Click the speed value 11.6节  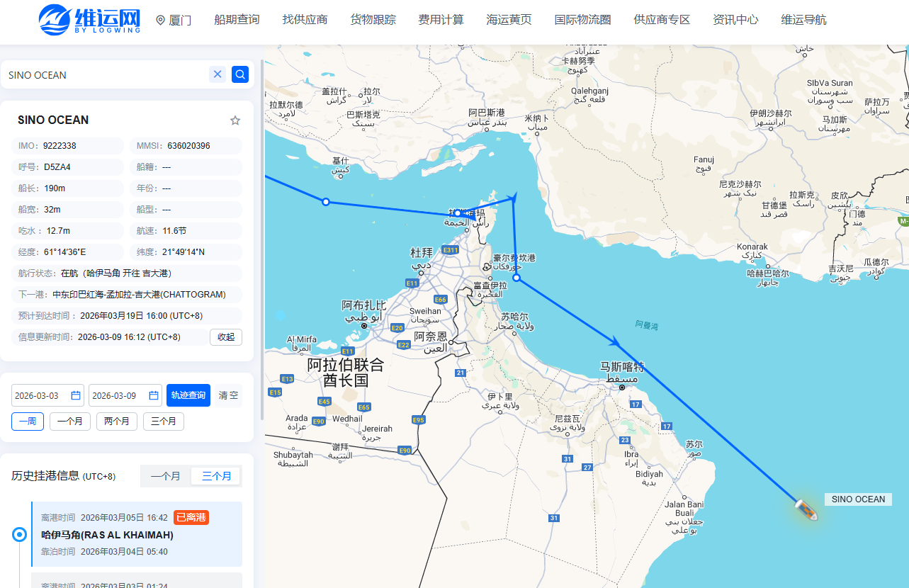(174, 231)
